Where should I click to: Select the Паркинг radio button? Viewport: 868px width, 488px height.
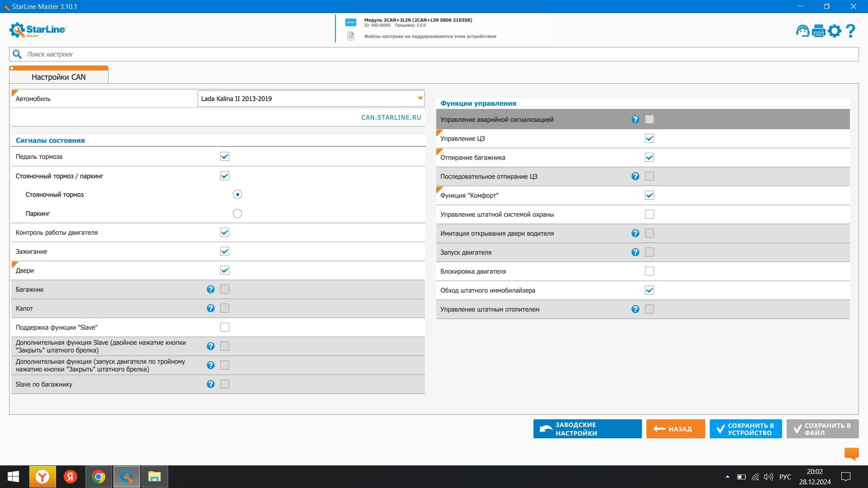237,213
